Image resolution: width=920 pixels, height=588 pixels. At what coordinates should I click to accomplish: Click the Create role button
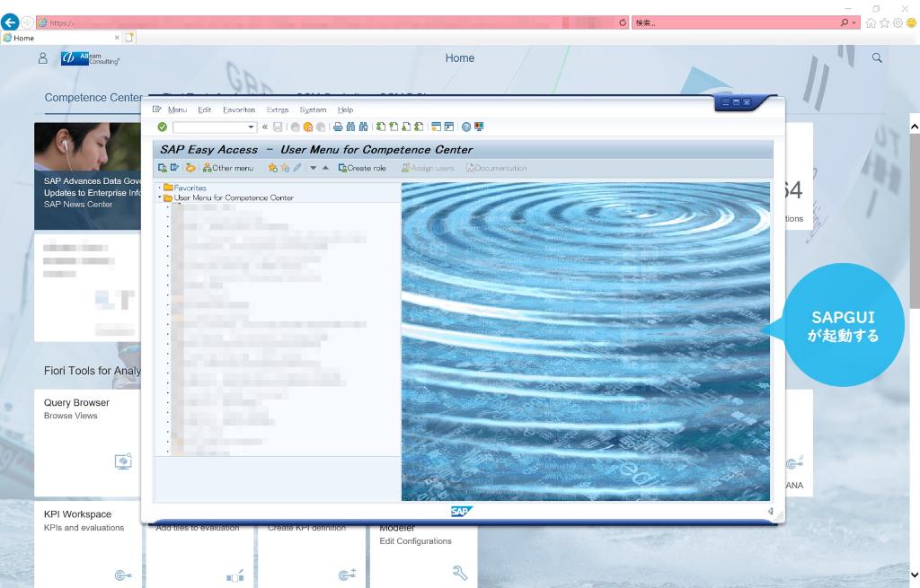(362, 168)
